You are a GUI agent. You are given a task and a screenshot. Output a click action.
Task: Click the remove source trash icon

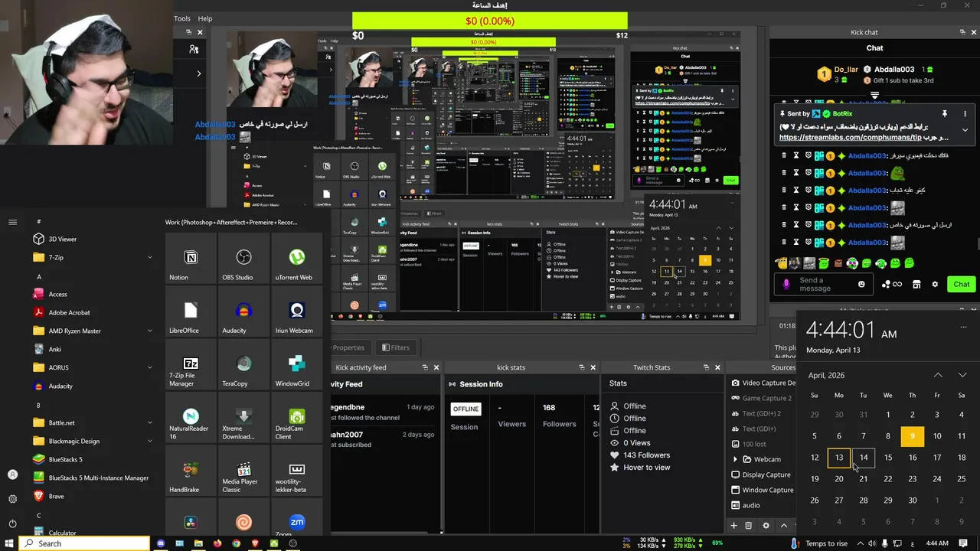[749, 526]
